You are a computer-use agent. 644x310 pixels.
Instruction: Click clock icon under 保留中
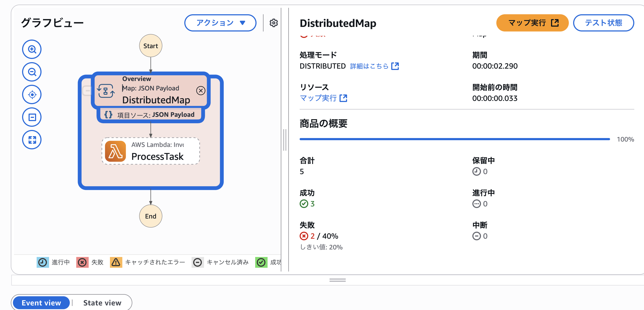pos(476,171)
